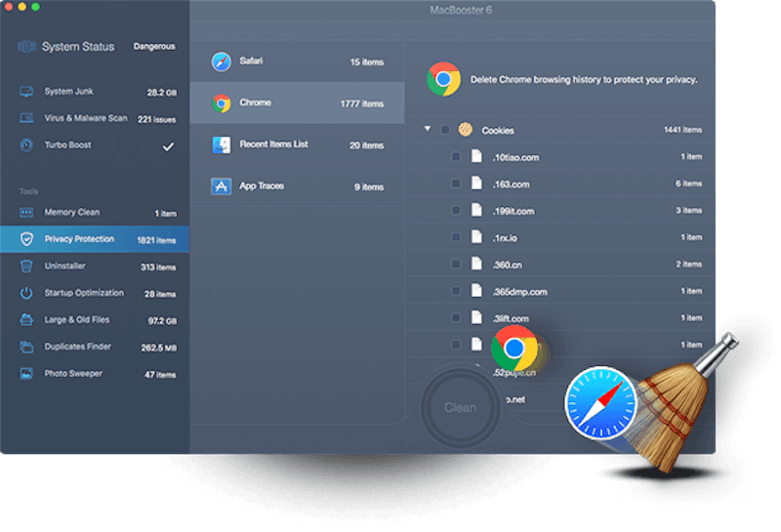Image resolution: width=781 pixels, height=532 pixels.
Task: Click file icon beside .1rx.io
Action: [476, 236]
